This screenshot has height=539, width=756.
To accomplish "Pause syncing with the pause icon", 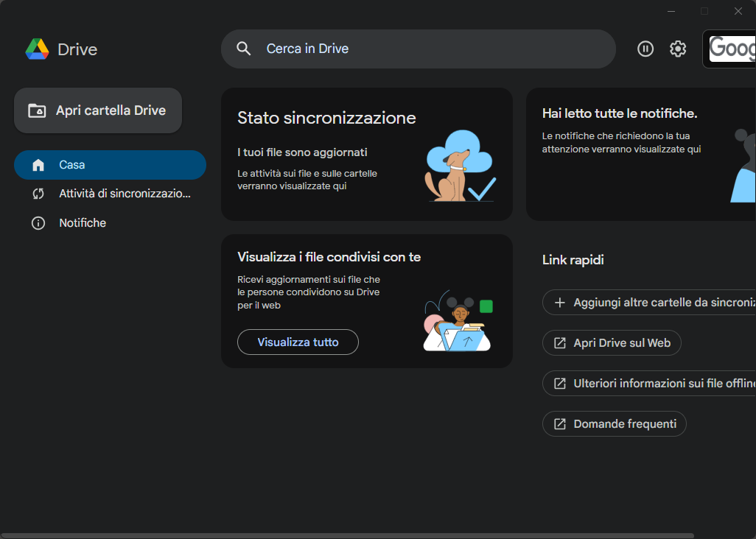I will [645, 49].
